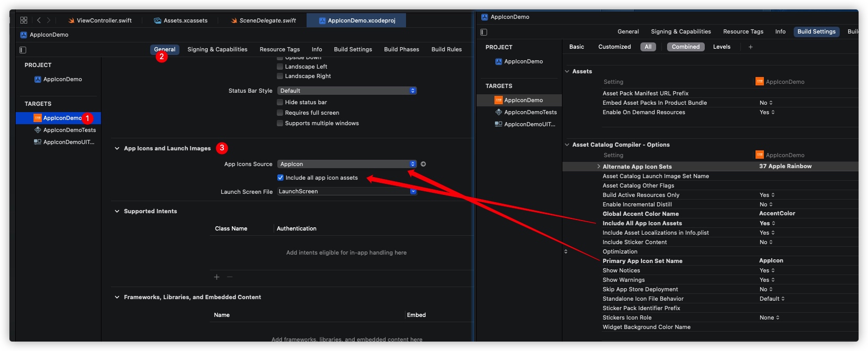
Task: Change Embed Asset Packs In Product Bundle value
Action: pos(766,103)
